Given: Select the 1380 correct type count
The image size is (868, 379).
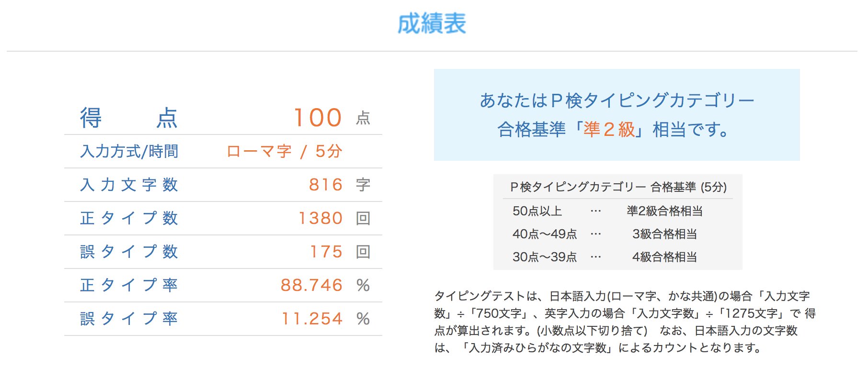Looking at the screenshot, I should (320, 218).
